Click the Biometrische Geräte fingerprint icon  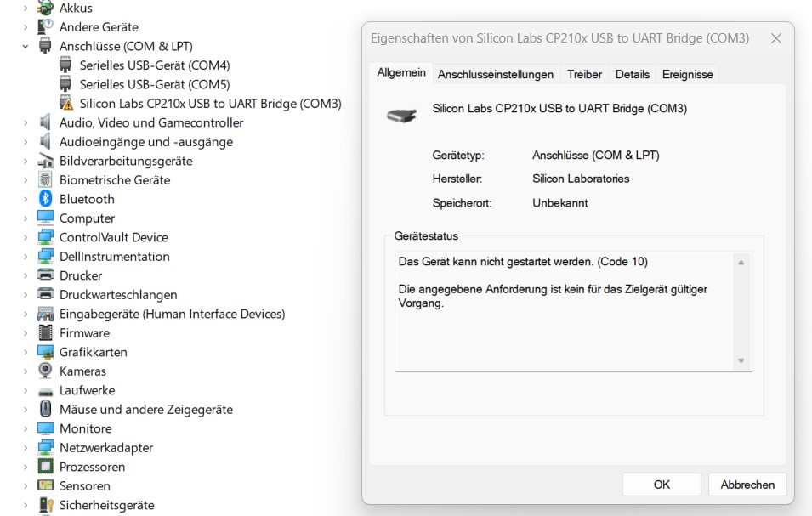coord(46,180)
